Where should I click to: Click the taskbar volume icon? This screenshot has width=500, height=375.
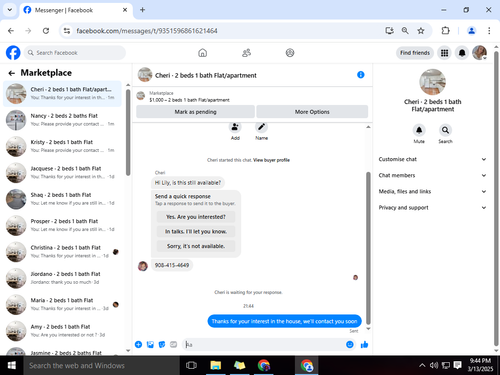[x=433, y=365]
